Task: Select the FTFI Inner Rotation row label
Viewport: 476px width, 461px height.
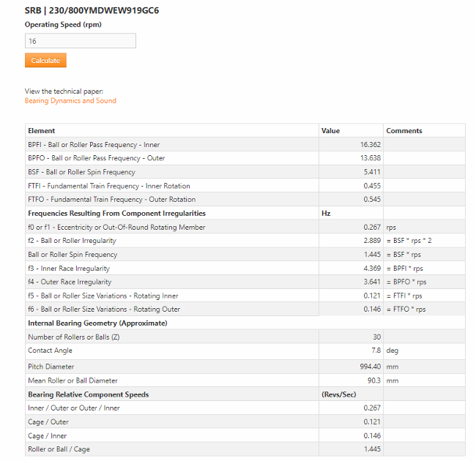Action: coord(108,186)
